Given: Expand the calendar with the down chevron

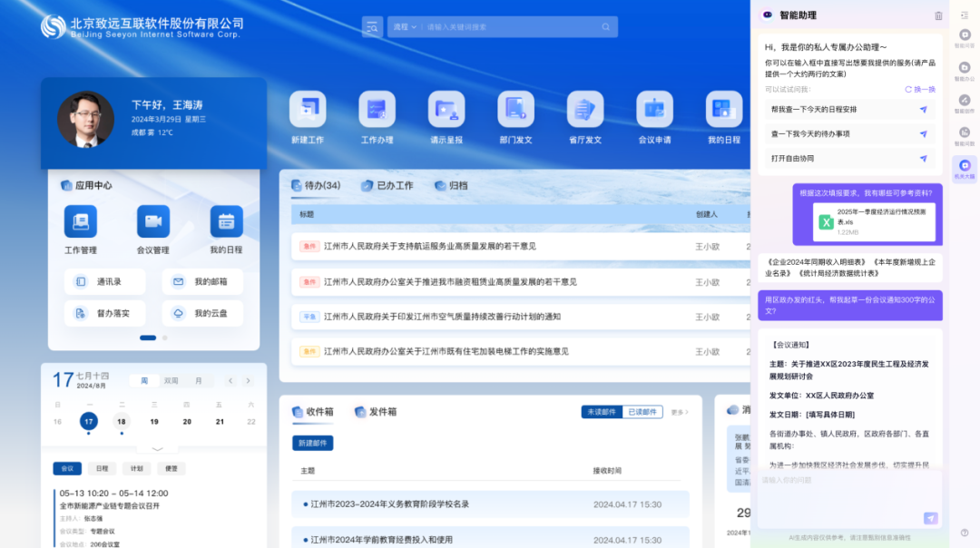Looking at the screenshot, I should tap(158, 448).
